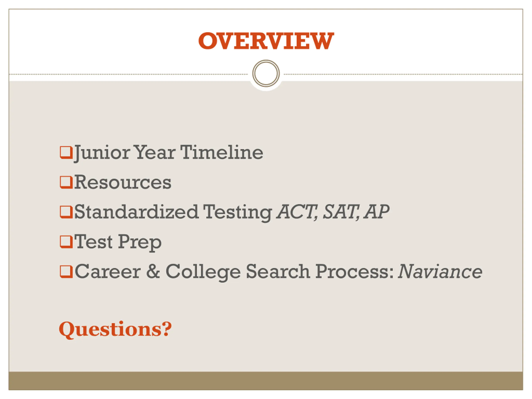Viewport: 532px width, 399px height.
Task: Click the tan footer bar at the bottom
Action: [x=266, y=381]
